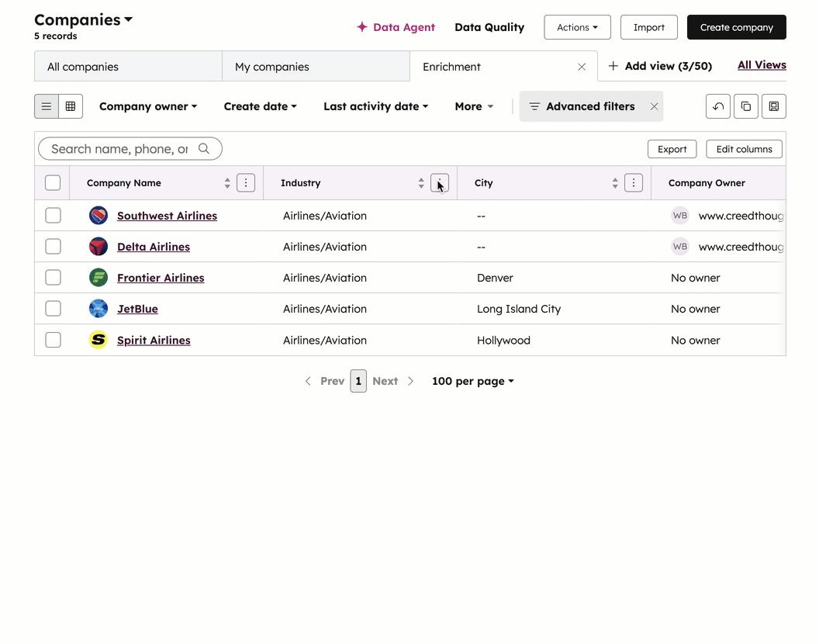
Task: Open the Delta Airlines company record link
Action: [153, 247]
